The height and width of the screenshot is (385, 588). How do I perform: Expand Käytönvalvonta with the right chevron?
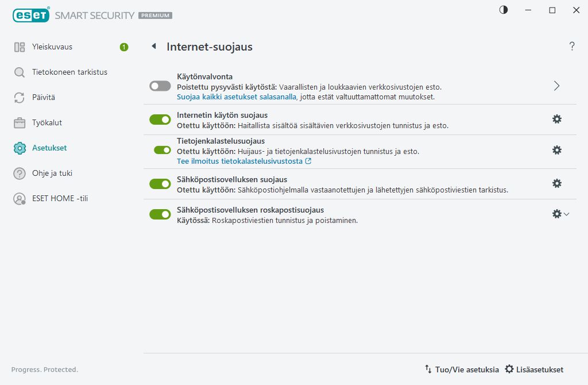pyautogui.click(x=556, y=86)
